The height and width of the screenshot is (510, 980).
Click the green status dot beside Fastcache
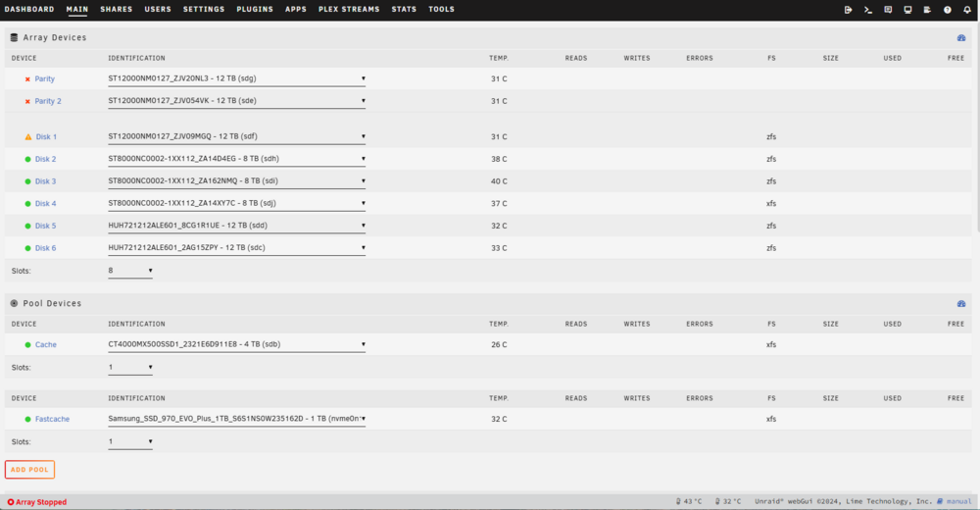(x=27, y=419)
